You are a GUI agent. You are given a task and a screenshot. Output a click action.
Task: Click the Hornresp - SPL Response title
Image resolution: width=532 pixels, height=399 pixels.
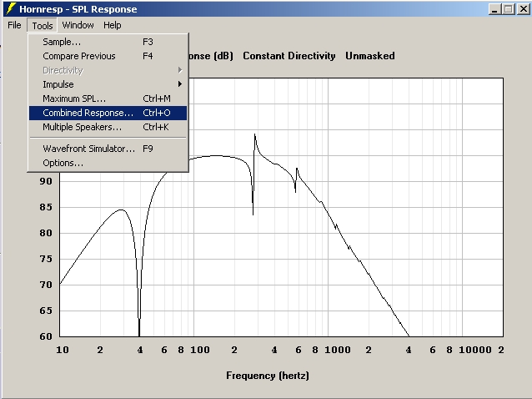click(78, 9)
